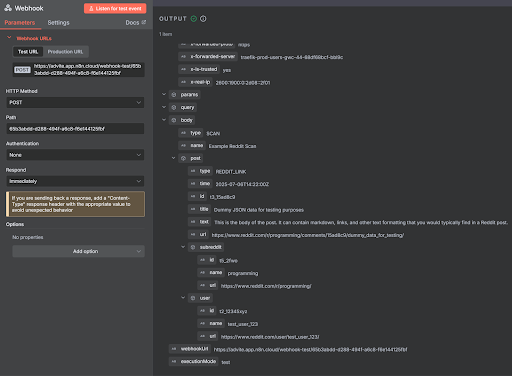
Task: Collapse the post object
Action: coord(173,158)
